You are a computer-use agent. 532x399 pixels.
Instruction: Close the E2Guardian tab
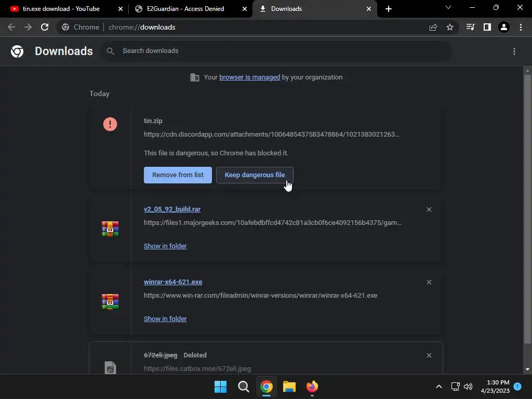coord(245,9)
